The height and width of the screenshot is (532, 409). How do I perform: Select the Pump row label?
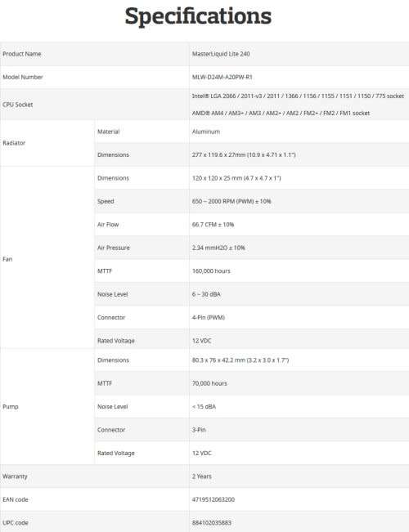(x=11, y=406)
